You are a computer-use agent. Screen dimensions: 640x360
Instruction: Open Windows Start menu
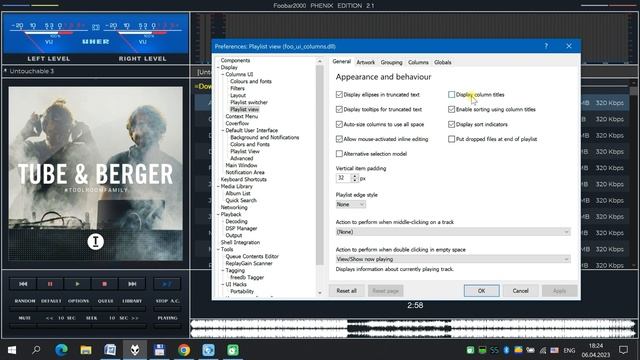click(12, 350)
